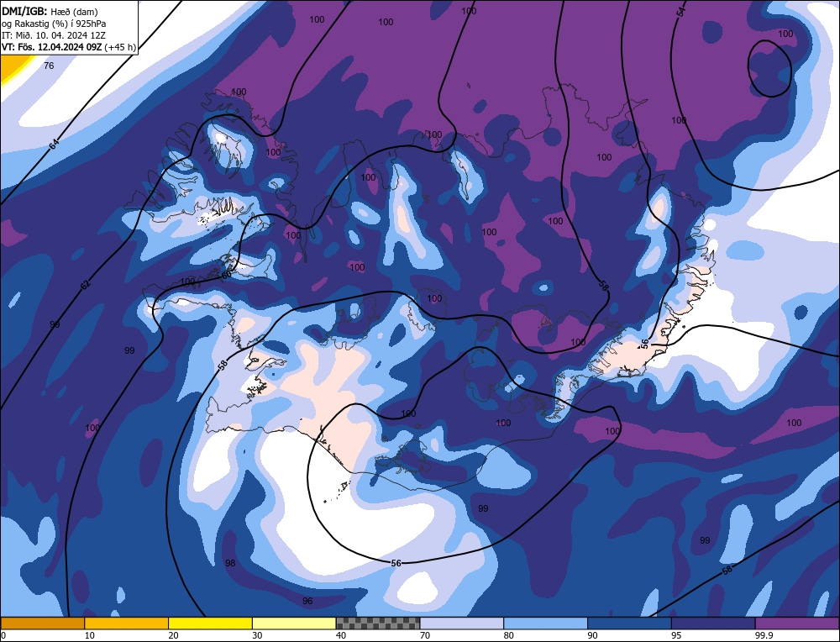Viewport: 840px width, 642px height.
Task: Click the '60' contour line label
Action: (x=227, y=275)
